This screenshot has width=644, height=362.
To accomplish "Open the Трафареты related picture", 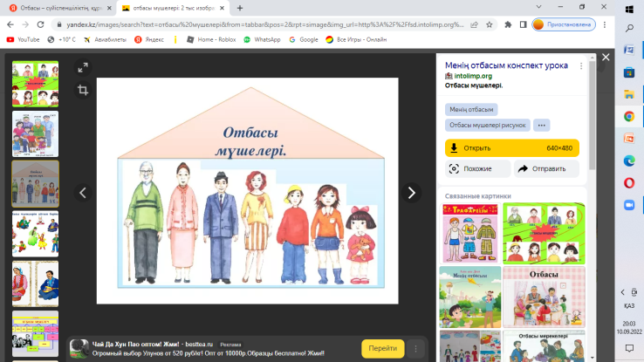I will [470, 234].
